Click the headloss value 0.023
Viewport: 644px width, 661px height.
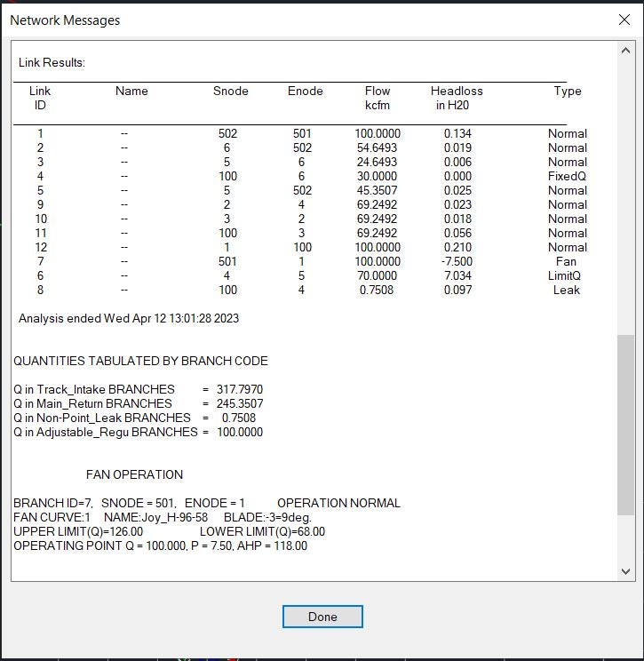457,205
